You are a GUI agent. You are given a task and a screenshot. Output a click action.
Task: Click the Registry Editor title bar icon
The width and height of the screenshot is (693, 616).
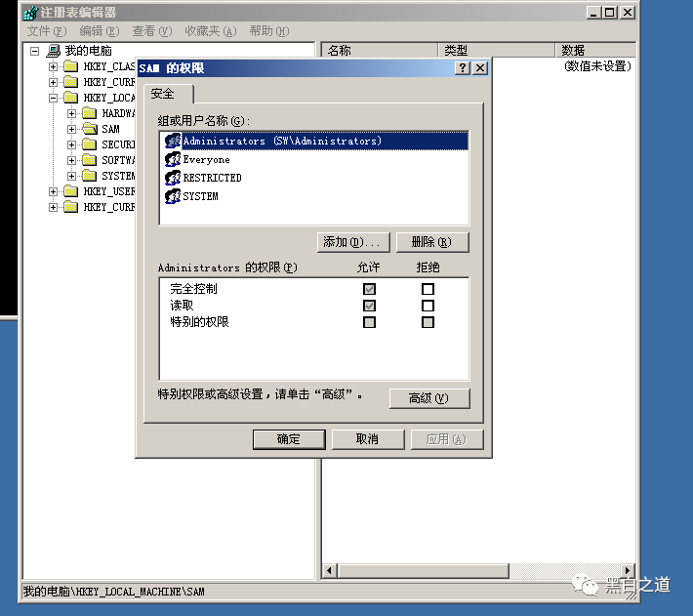coord(30,13)
